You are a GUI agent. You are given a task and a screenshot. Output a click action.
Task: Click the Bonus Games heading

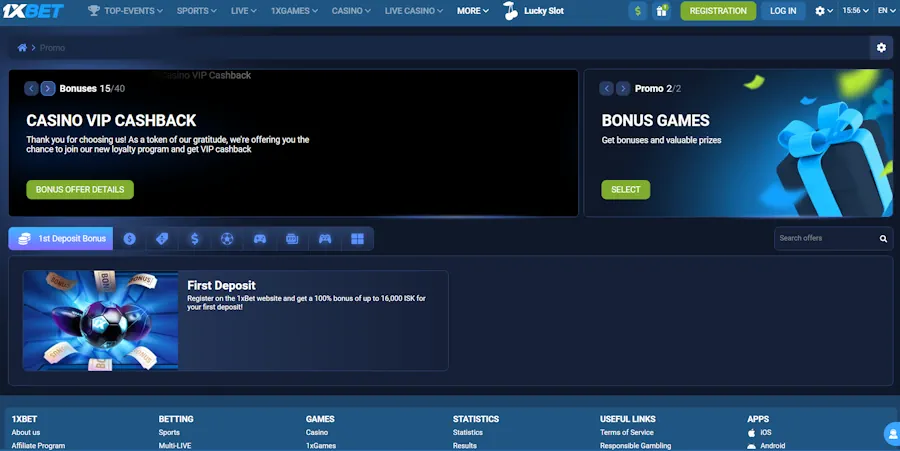655,120
